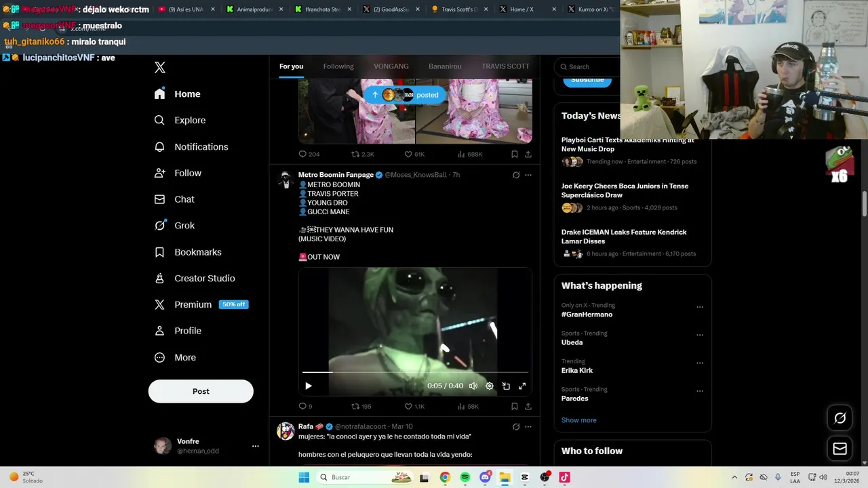Repost the post with 195 reposts
Viewport: 868px width, 488px height.
[x=361, y=407]
